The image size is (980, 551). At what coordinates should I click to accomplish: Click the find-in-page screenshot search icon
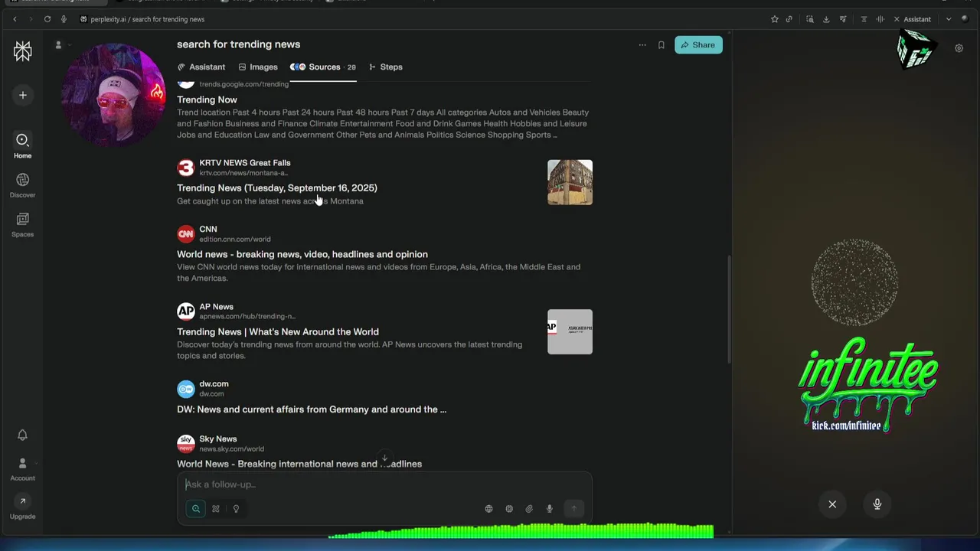[810, 19]
